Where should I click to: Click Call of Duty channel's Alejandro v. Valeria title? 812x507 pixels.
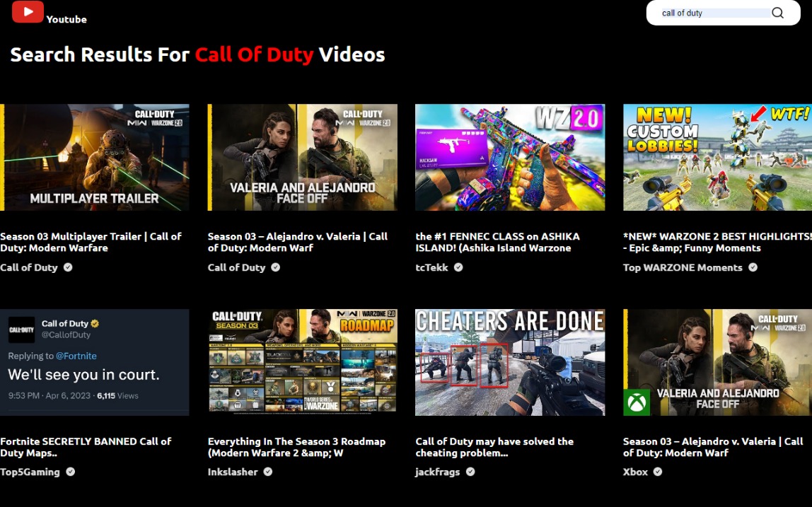298,242
